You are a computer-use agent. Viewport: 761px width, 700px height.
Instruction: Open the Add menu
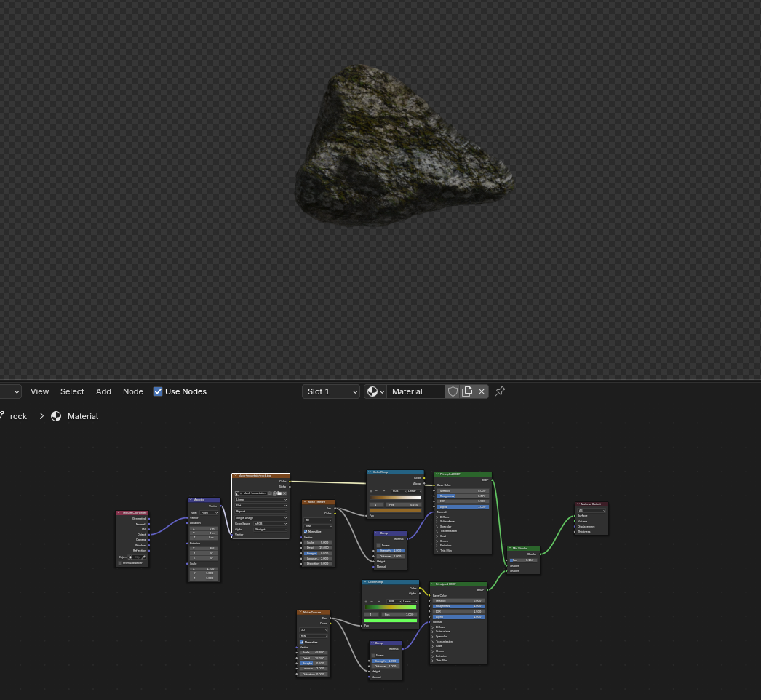point(103,391)
